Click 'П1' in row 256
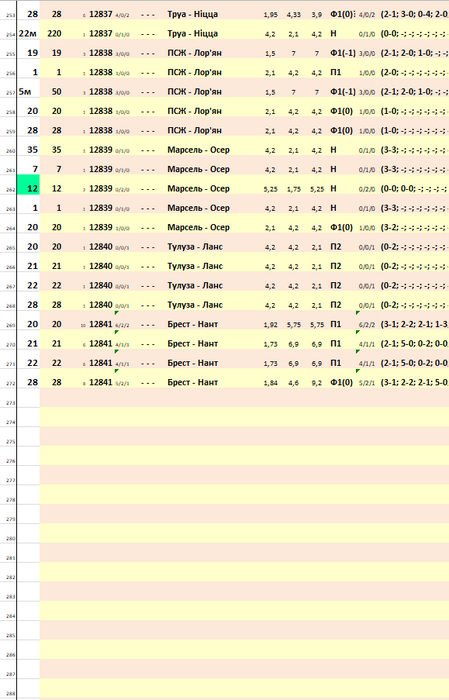 tap(336, 72)
